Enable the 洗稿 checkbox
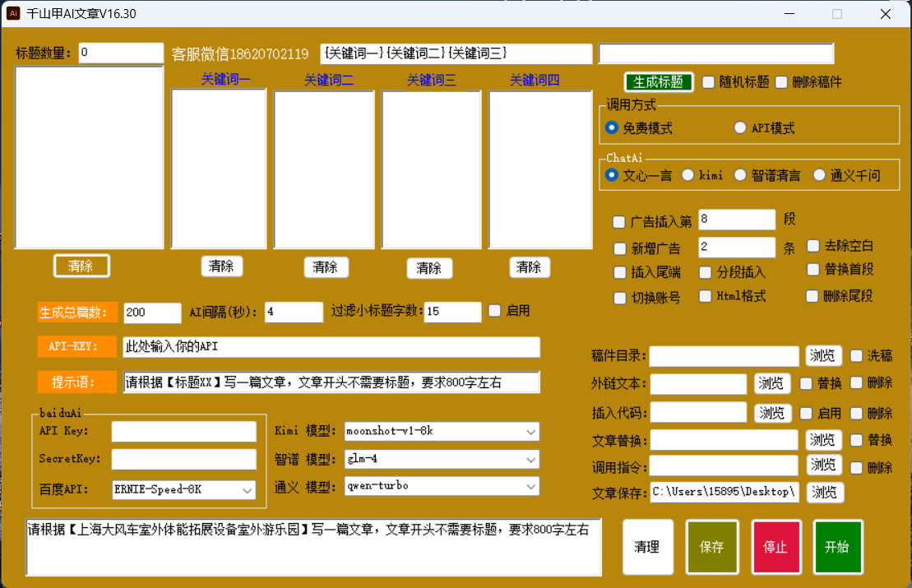The image size is (912, 588). [856, 355]
